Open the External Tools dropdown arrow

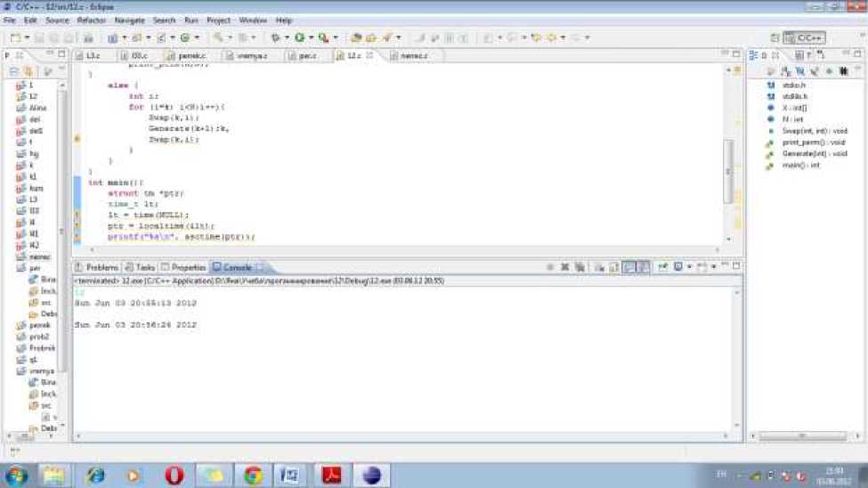pos(336,37)
